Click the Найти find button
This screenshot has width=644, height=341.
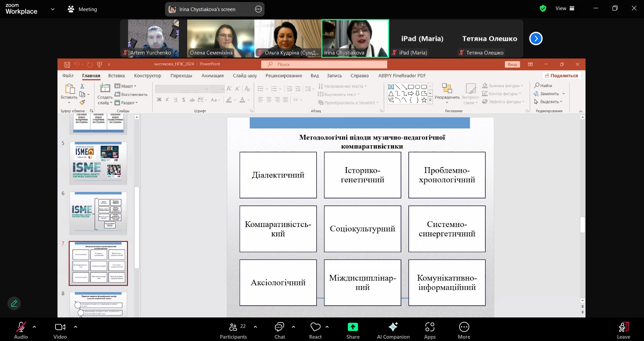click(543, 85)
